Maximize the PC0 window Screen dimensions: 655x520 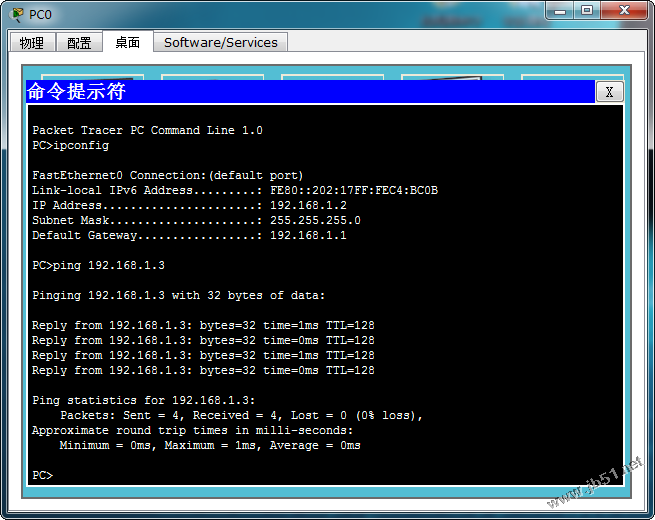coord(587,10)
